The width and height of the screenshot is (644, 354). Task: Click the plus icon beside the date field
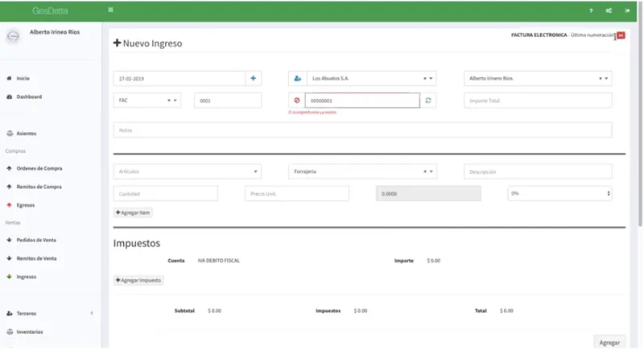253,78
